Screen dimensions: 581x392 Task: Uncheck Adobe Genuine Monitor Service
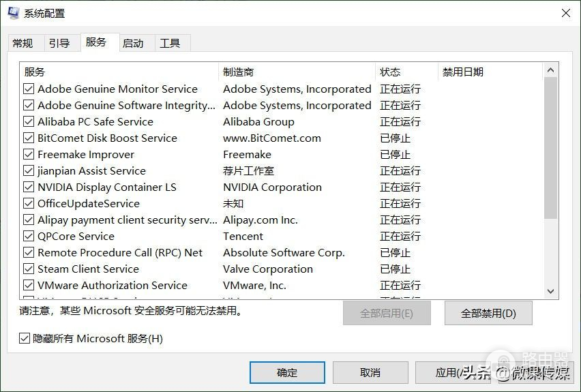point(29,89)
